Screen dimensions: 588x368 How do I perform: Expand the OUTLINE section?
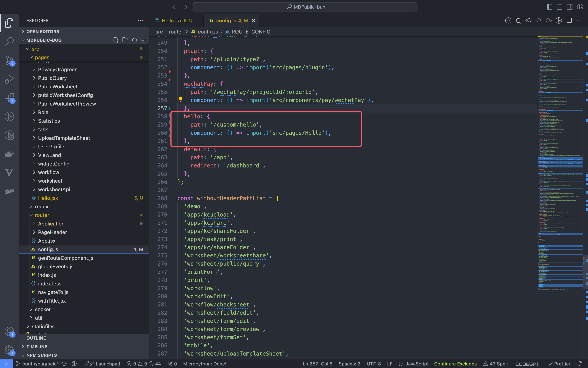click(84, 338)
